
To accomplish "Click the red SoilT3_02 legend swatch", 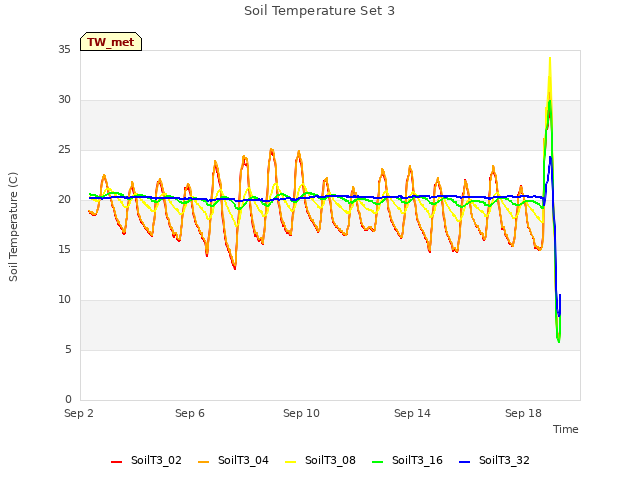I will [116, 462].
